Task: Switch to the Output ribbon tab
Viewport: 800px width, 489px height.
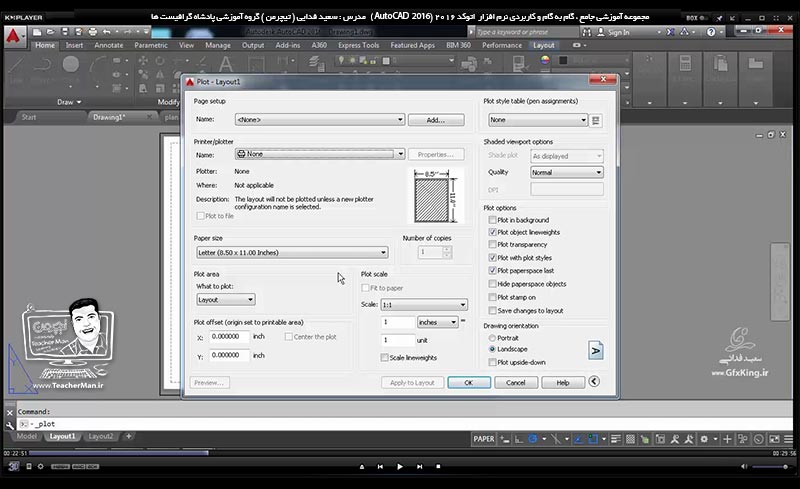Action: (253, 45)
